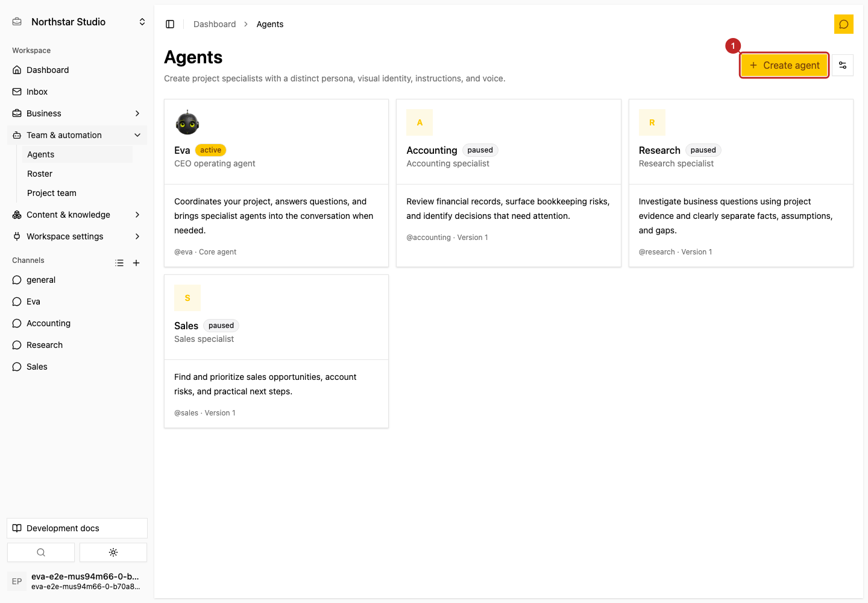Click the Create agent button

coord(784,65)
